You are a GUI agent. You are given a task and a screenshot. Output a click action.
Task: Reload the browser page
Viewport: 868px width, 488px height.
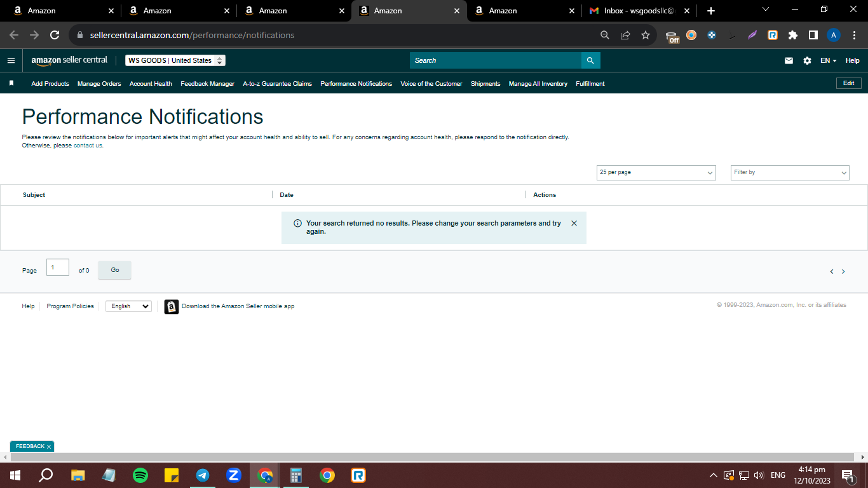point(55,35)
